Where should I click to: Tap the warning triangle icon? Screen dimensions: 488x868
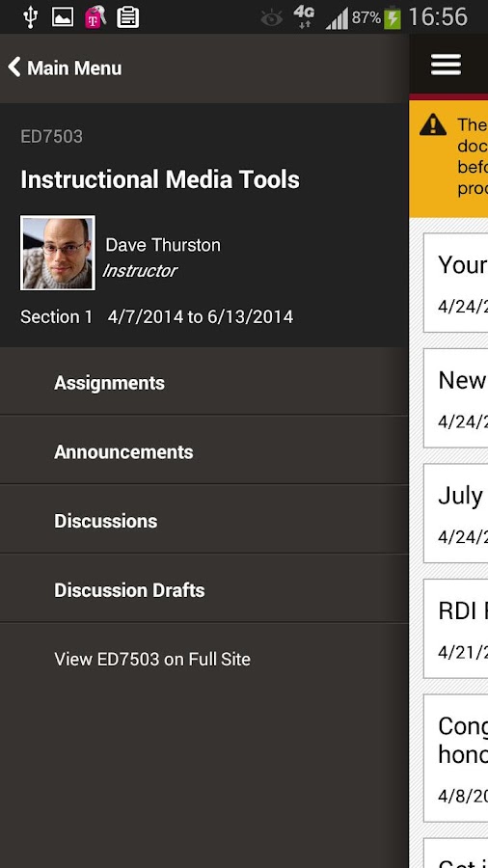click(x=433, y=124)
